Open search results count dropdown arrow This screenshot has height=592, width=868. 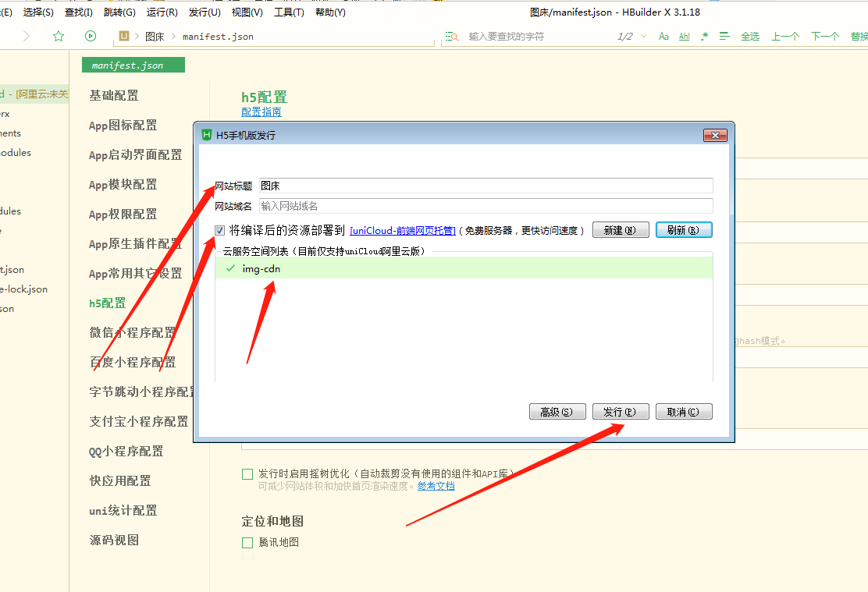(643, 37)
